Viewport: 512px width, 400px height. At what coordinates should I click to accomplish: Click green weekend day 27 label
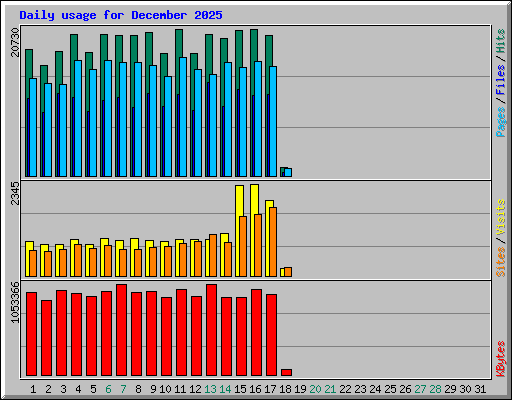click(420, 389)
